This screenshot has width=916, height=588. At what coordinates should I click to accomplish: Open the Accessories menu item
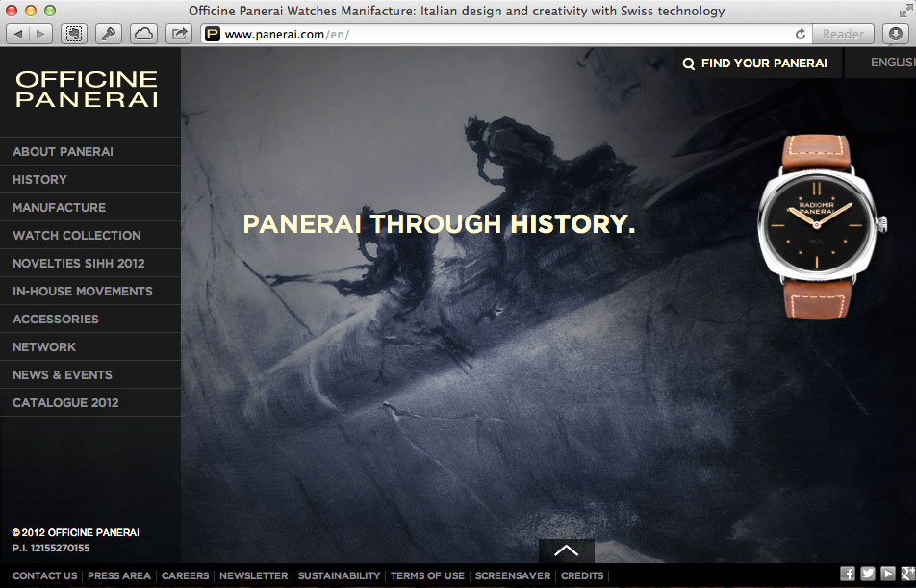pyautogui.click(x=90, y=320)
